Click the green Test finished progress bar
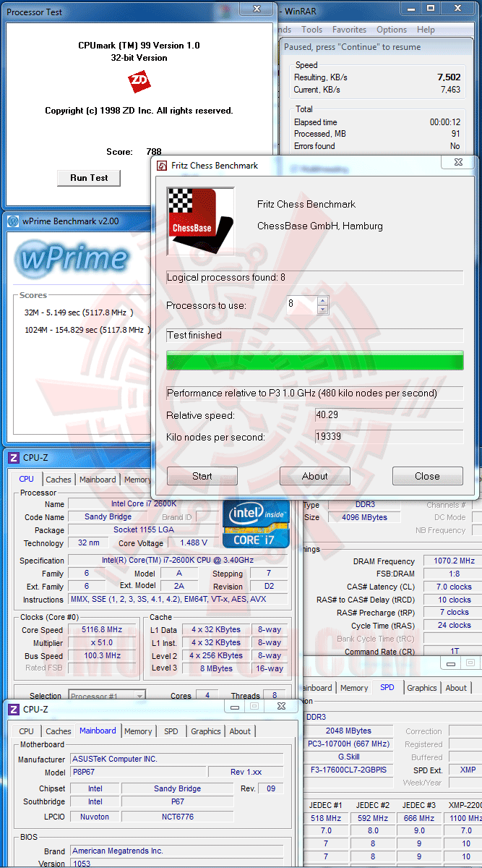This screenshot has width=482, height=868. [314, 360]
